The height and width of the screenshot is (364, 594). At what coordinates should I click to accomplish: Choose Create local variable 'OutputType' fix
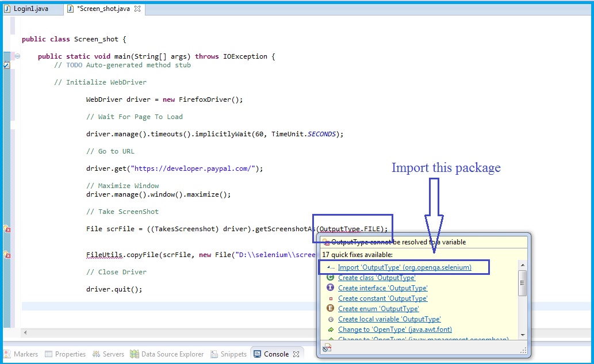click(x=389, y=319)
